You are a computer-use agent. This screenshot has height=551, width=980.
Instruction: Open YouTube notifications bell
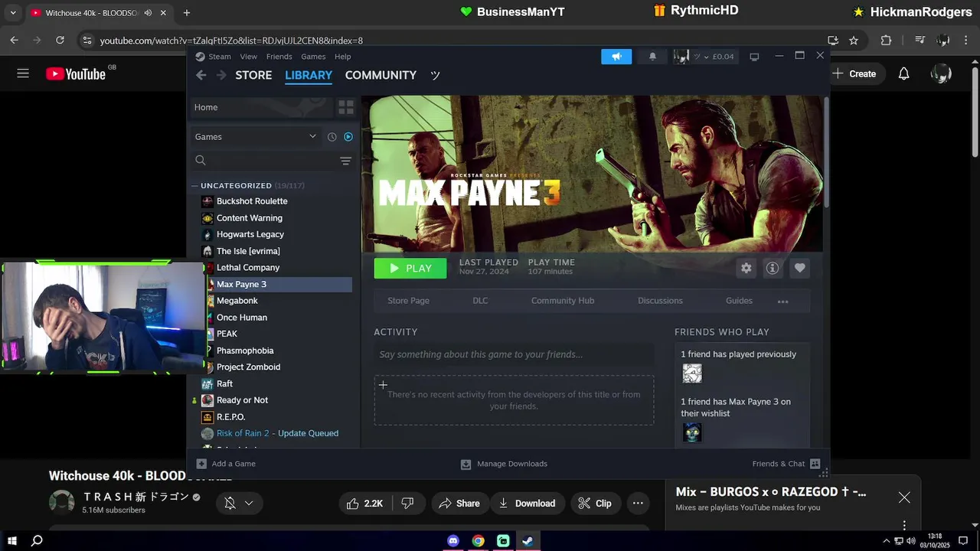[x=903, y=73]
